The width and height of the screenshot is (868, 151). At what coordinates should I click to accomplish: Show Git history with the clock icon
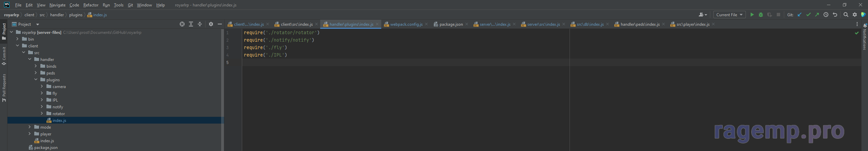(x=826, y=15)
